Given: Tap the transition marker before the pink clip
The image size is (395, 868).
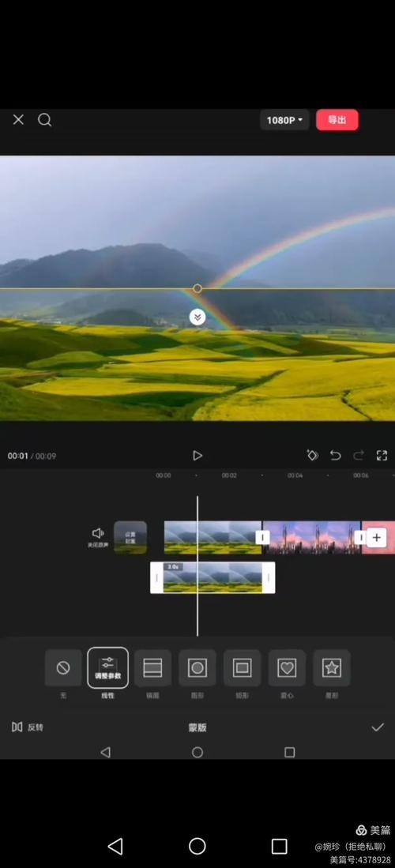Looking at the screenshot, I should (x=361, y=538).
